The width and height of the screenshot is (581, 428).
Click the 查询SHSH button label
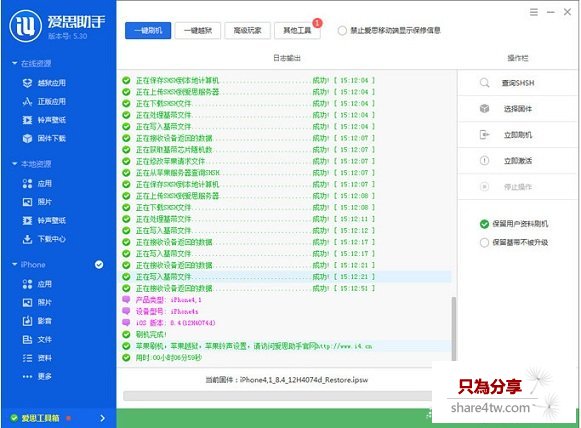point(518,83)
